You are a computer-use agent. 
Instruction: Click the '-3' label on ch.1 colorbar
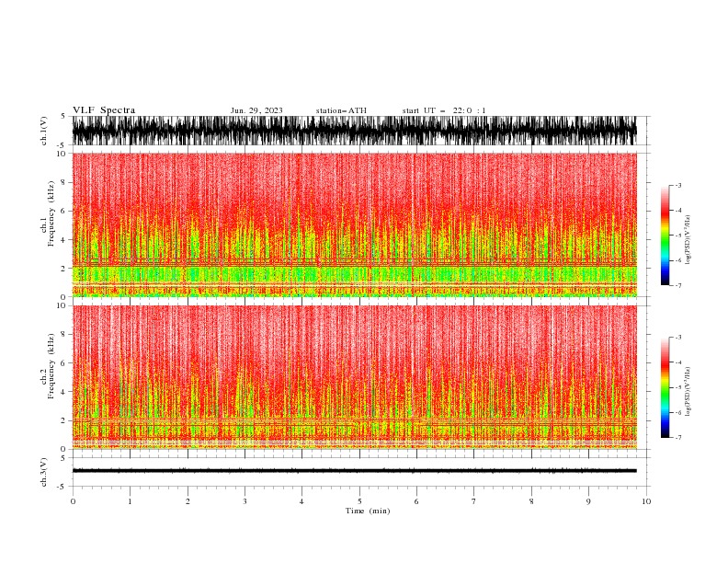coord(677,185)
